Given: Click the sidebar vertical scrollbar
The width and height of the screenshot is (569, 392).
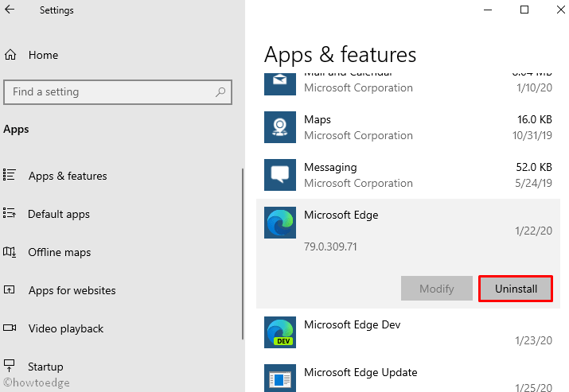Looking at the screenshot, I should tap(243, 254).
